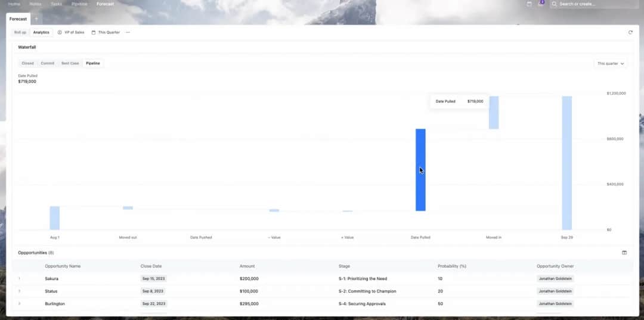Go to Tasks in top navigation

pyautogui.click(x=56, y=4)
